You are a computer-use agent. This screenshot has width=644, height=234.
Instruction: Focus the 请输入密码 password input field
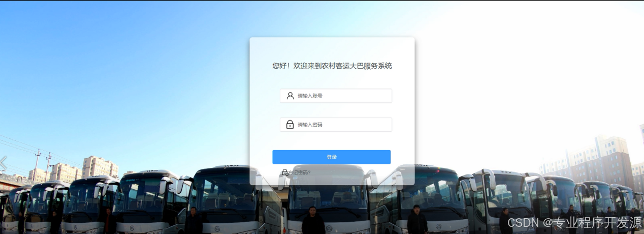pyautogui.click(x=336, y=125)
